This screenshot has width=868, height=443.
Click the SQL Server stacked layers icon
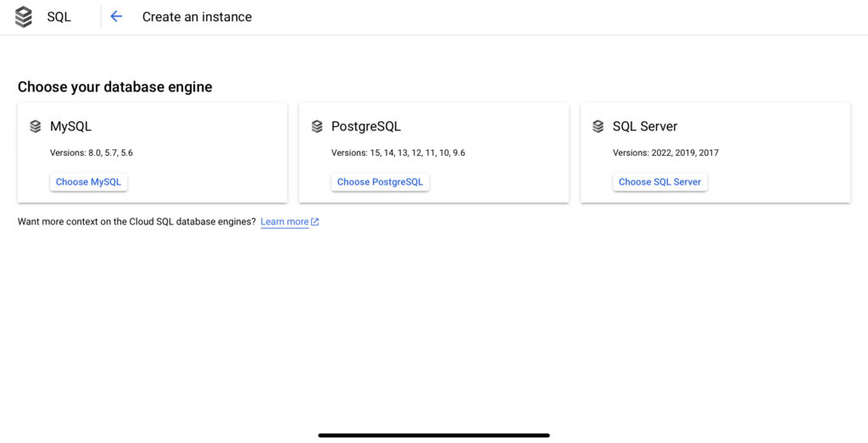coord(598,126)
